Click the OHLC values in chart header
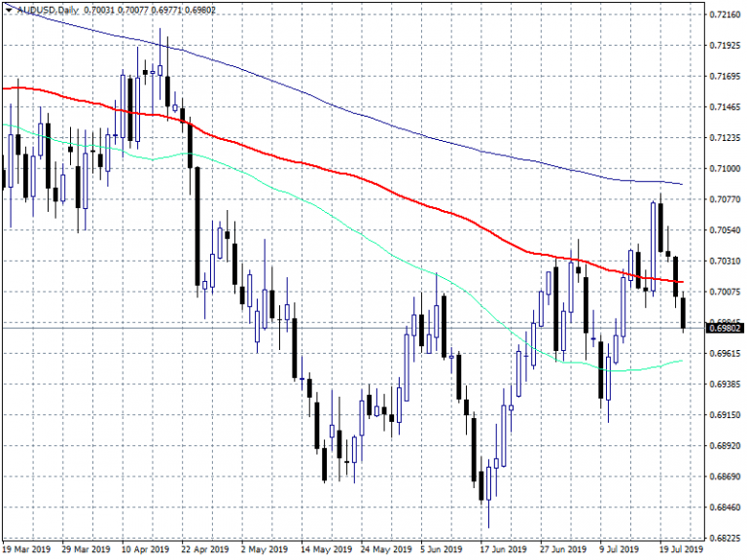This screenshot has height=560, width=747. click(152, 8)
